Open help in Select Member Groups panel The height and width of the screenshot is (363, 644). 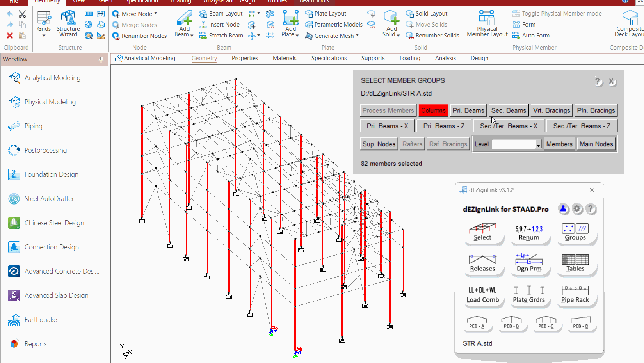tap(598, 82)
